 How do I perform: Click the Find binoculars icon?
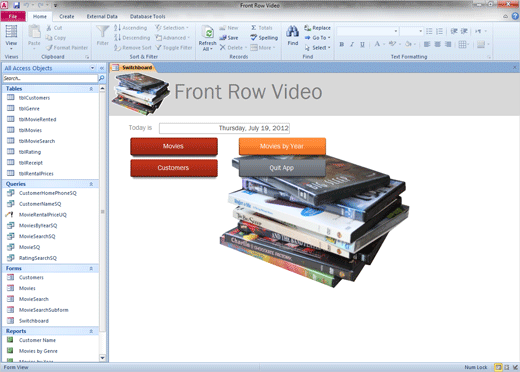click(x=292, y=32)
